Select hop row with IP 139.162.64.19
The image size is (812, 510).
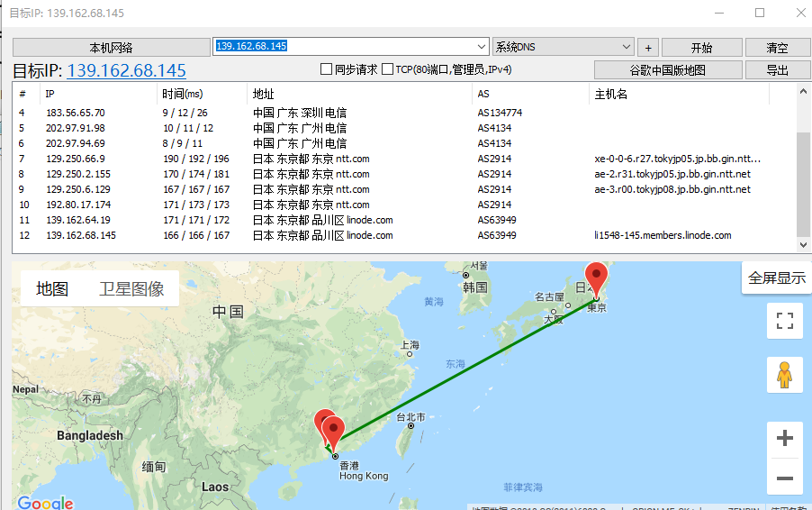tap(404, 220)
